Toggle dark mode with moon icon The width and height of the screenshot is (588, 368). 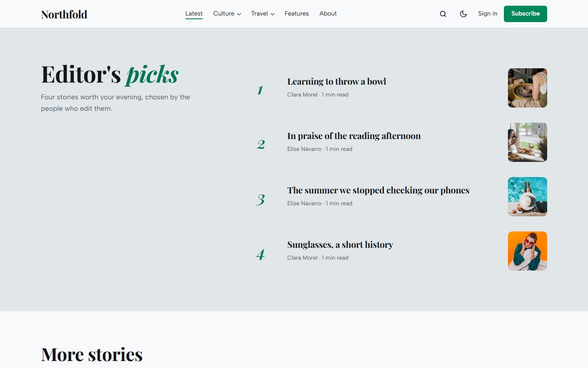tap(463, 14)
